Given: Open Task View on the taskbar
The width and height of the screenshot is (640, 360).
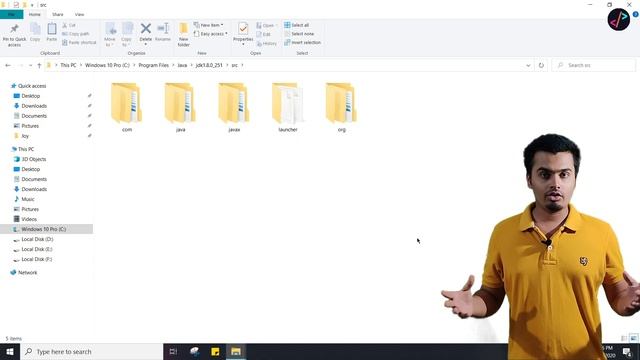Looking at the screenshot, I should point(173,351).
